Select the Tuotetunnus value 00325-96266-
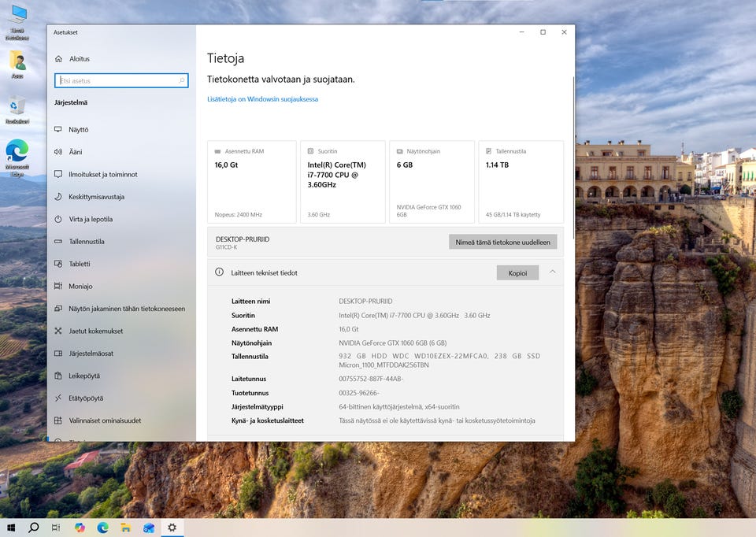 click(359, 393)
